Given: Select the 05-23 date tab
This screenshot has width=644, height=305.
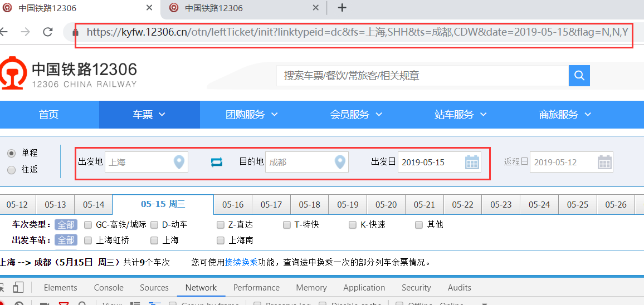Looking at the screenshot, I should (501, 204).
